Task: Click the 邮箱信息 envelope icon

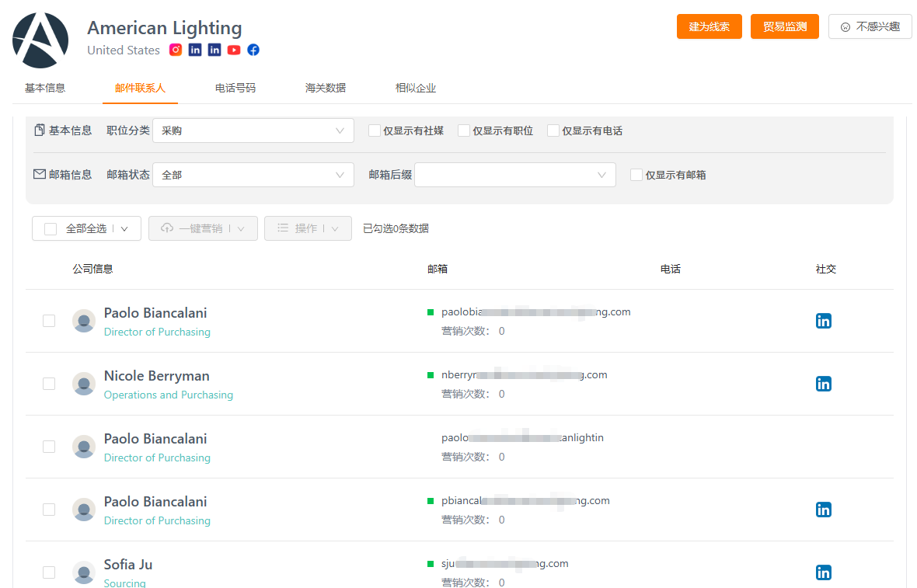Action: coord(39,174)
